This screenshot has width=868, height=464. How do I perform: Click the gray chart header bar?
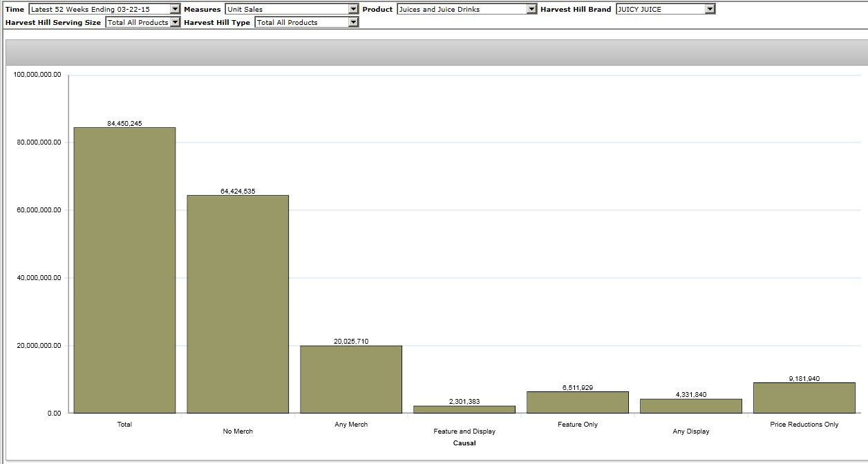pos(434,53)
